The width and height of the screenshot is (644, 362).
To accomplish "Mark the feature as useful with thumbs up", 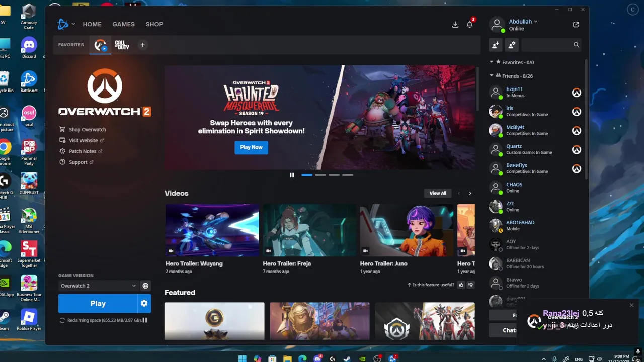I will [461, 285].
